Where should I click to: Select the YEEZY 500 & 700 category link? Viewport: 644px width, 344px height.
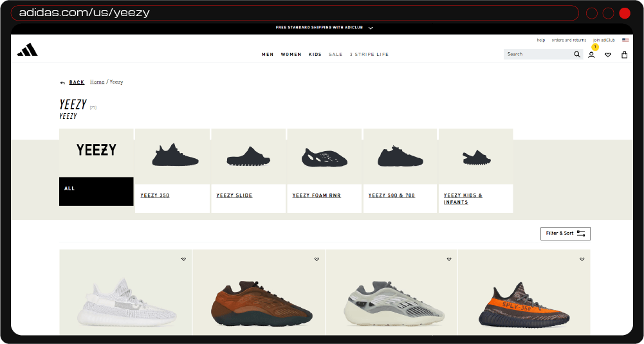pyautogui.click(x=391, y=195)
